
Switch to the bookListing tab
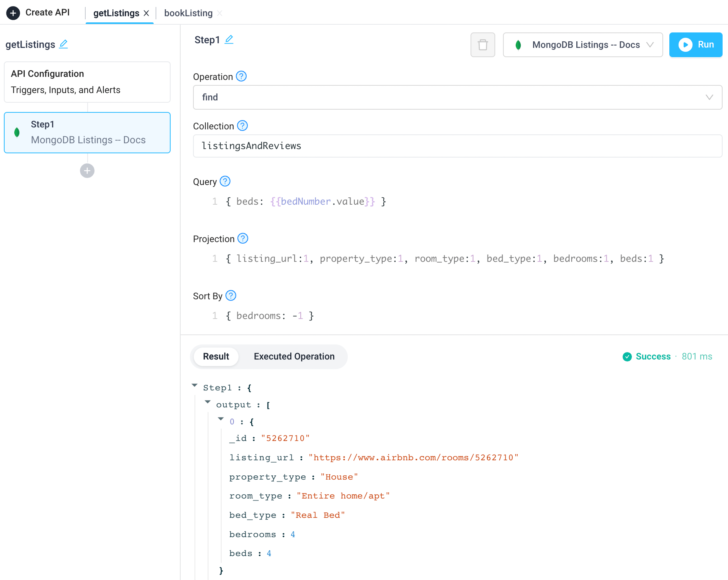[188, 13]
